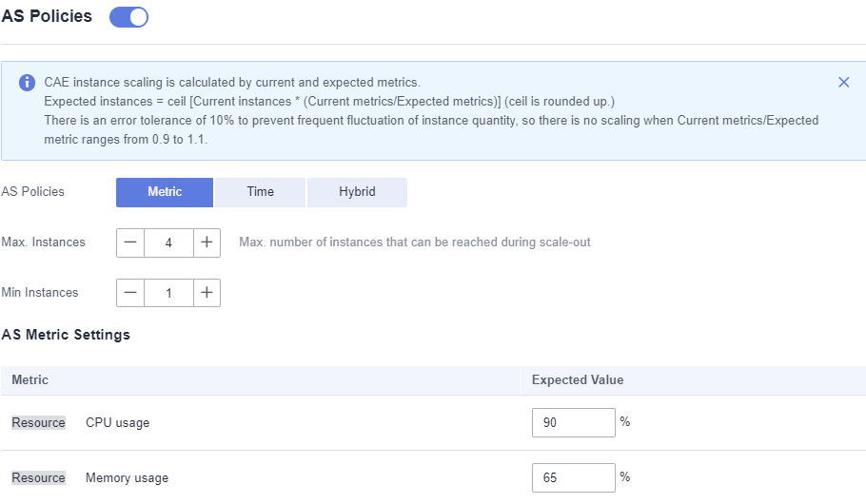Select the Memory usage metric label
This screenshot has width=866, height=504.
(x=127, y=478)
